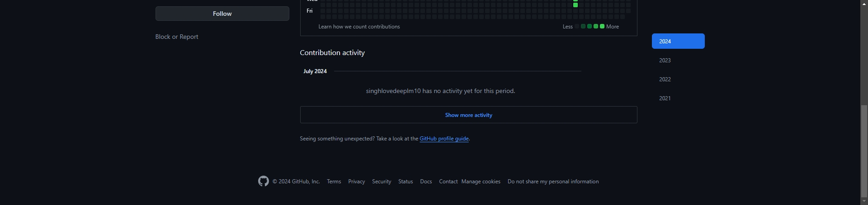This screenshot has width=868, height=205.
Task: Show more activity
Action: [468, 115]
